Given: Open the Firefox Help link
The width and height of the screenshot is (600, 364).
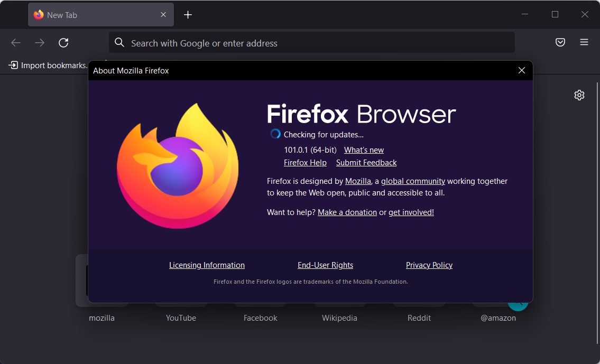Looking at the screenshot, I should 305,163.
